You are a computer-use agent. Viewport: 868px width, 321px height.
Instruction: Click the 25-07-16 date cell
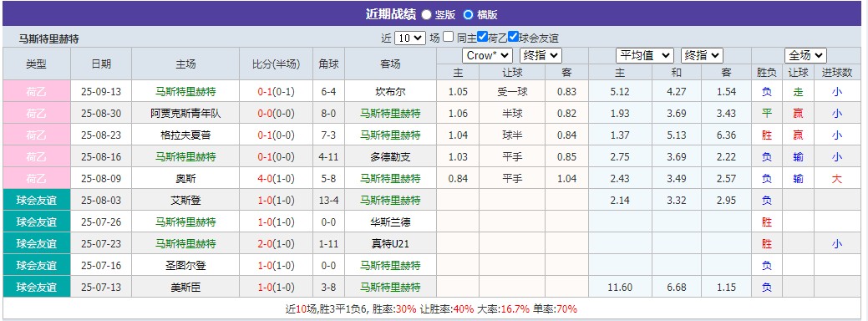[x=101, y=266]
